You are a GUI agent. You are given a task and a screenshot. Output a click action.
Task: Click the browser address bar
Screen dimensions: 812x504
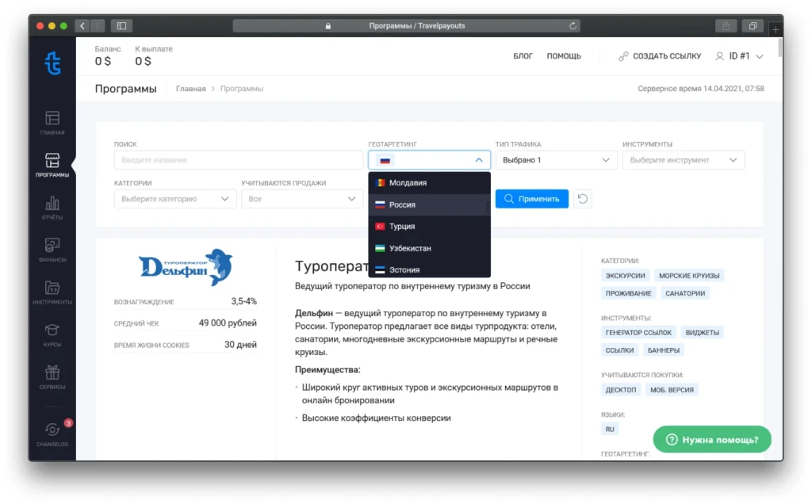pyautogui.click(x=407, y=26)
